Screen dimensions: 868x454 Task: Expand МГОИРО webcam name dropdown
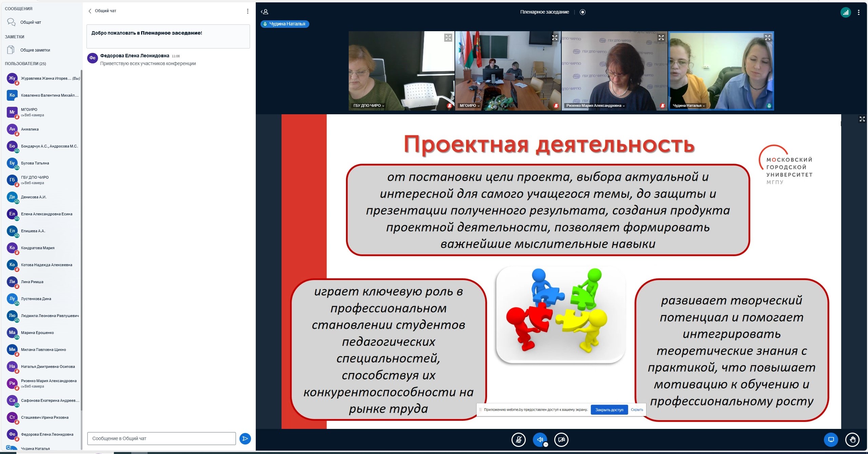(x=469, y=105)
